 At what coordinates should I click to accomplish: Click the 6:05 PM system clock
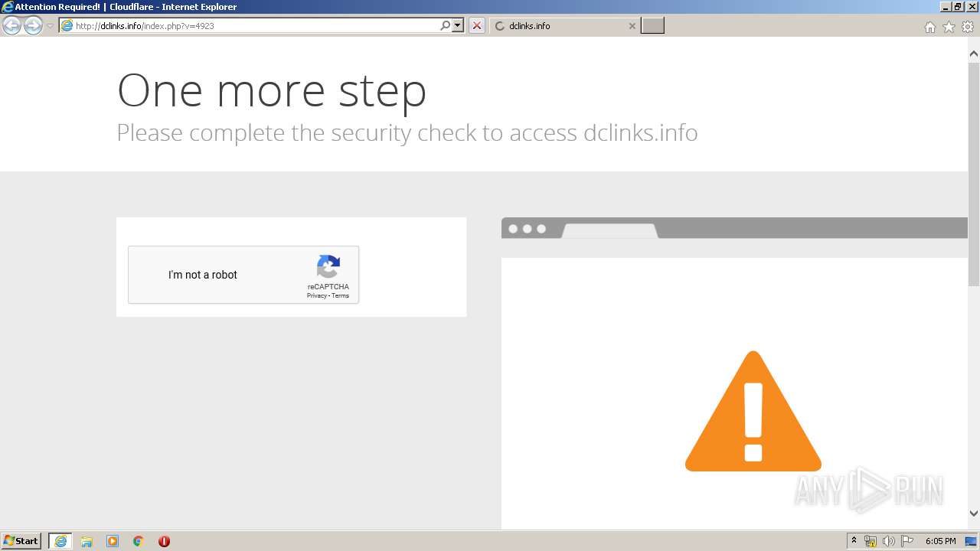click(940, 541)
